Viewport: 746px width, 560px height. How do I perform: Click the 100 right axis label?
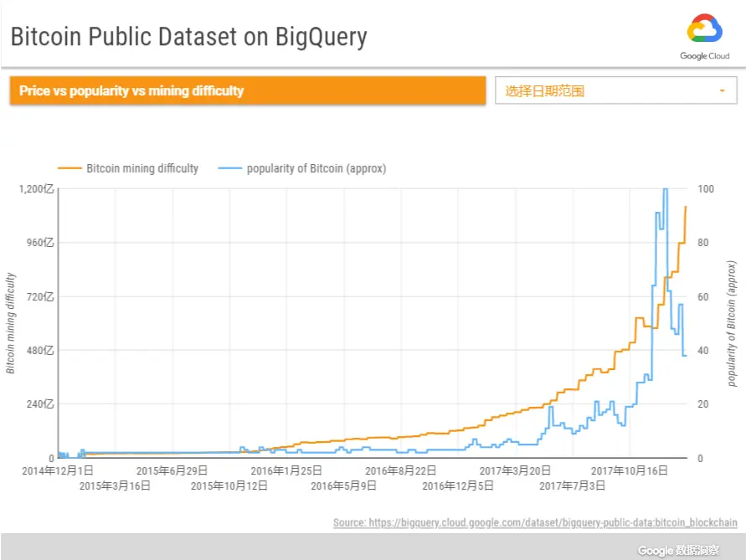point(706,189)
